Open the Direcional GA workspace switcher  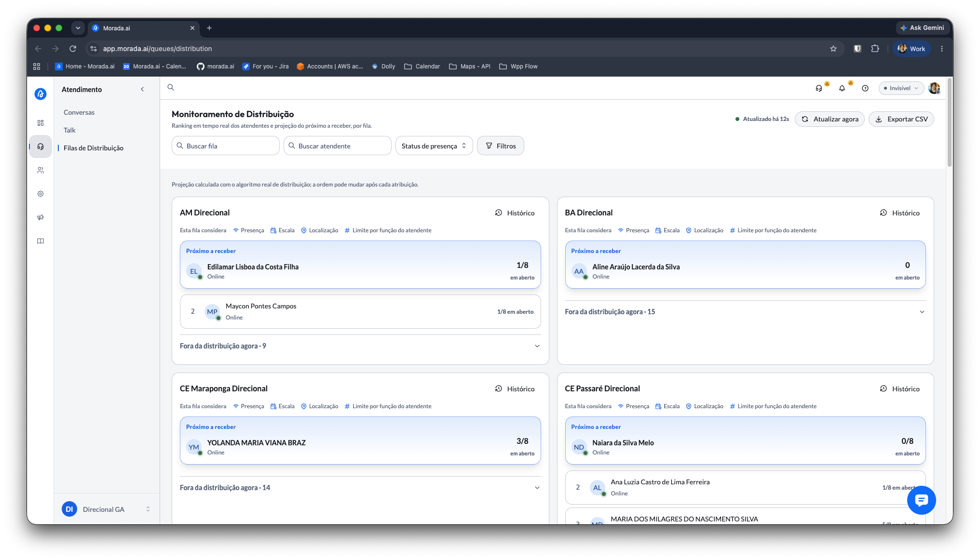point(107,509)
